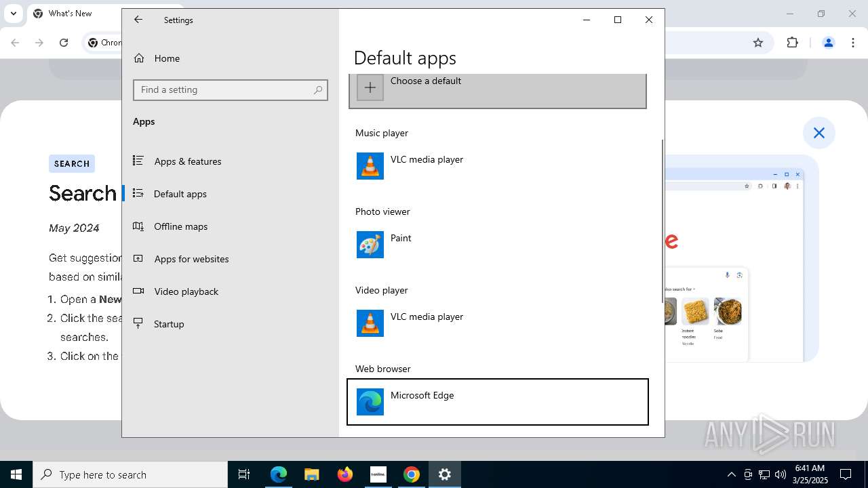
Task: Open Startup settings page
Action: click(230, 324)
